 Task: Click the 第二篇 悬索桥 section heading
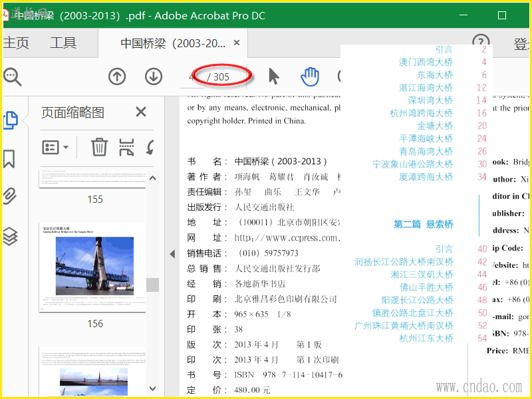(424, 224)
